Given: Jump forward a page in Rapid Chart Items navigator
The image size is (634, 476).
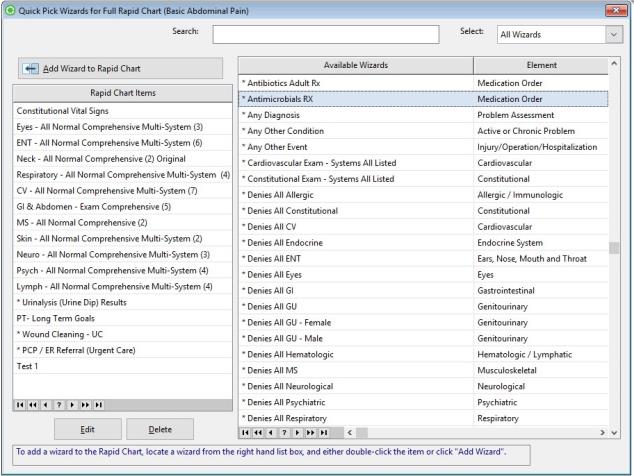Looking at the screenshot, I should 85,405.
